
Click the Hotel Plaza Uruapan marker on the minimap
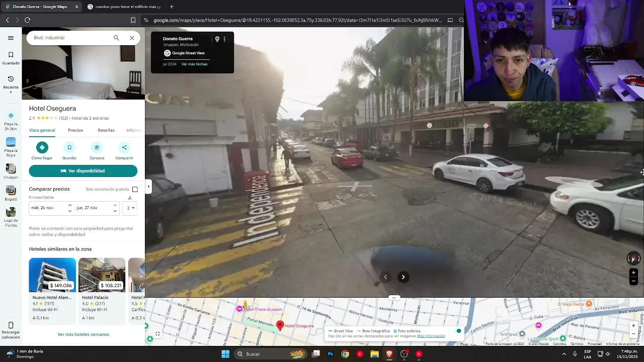click(239, 309)
